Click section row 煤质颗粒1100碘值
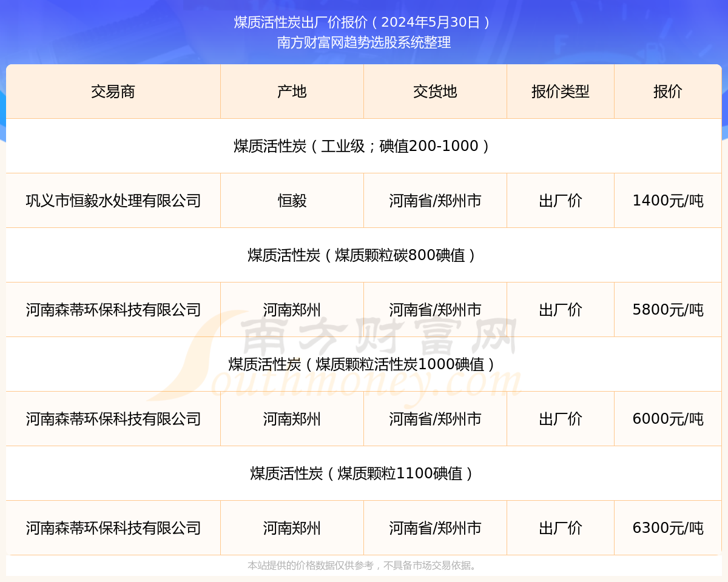 tap(363, 473)
